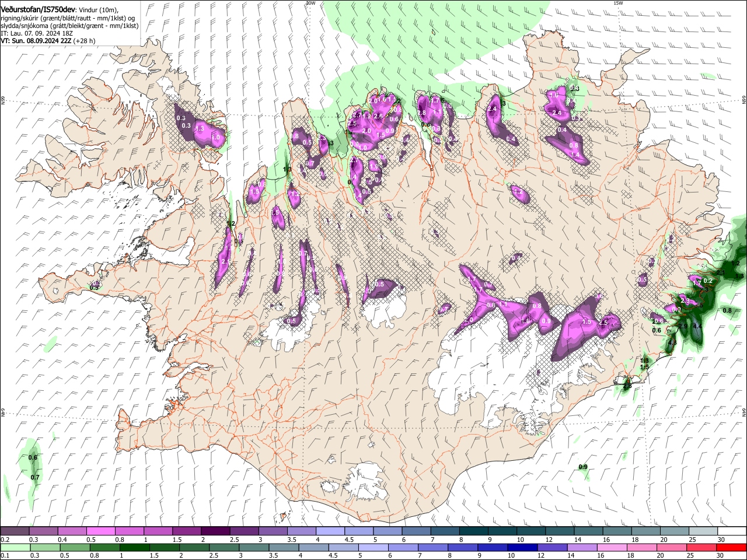
Task: Click the 0.7 rain value offshore southwest
Action: point(35,477)
